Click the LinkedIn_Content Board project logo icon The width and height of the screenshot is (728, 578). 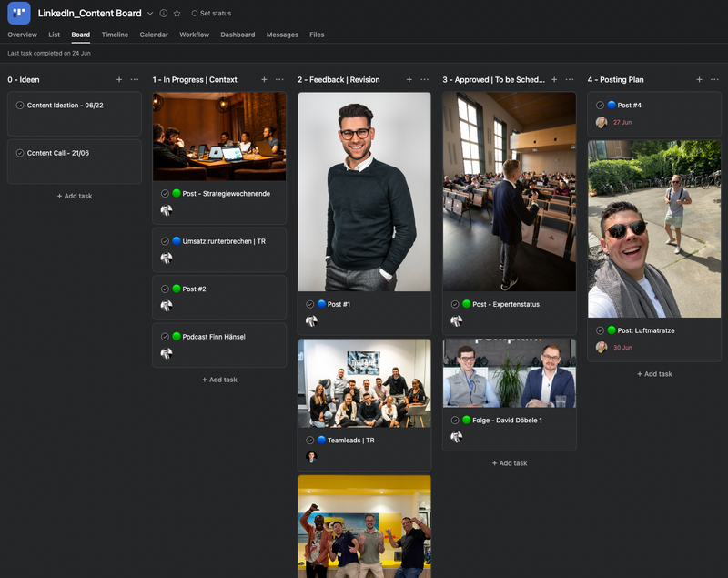coord(18,13)
